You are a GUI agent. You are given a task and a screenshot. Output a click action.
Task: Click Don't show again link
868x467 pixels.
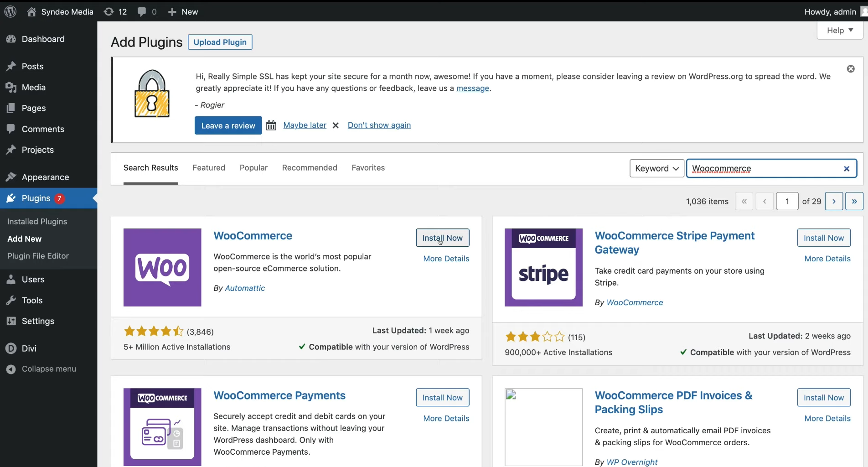pyautogui.click(x=379, y=125)
